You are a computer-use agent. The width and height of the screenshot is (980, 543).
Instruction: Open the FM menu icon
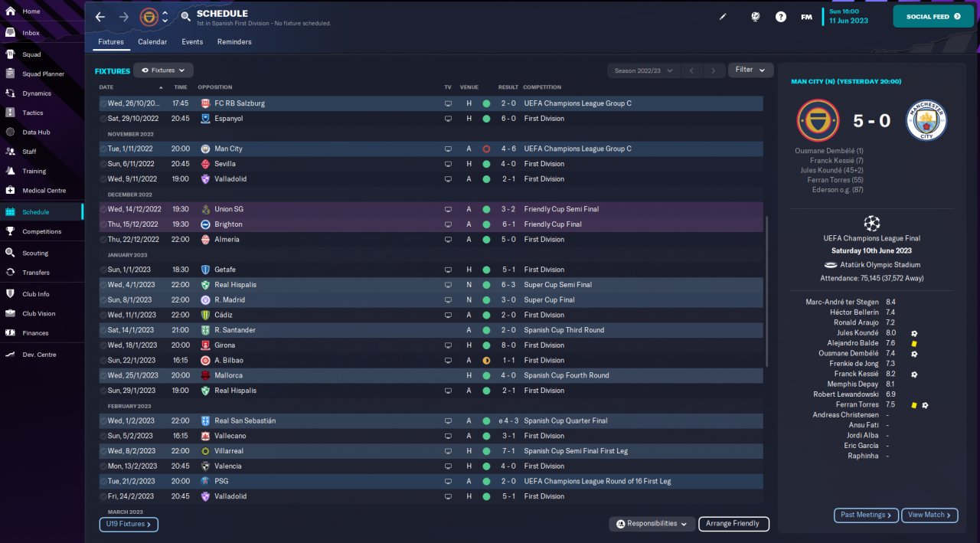click(x=806, y=16)
